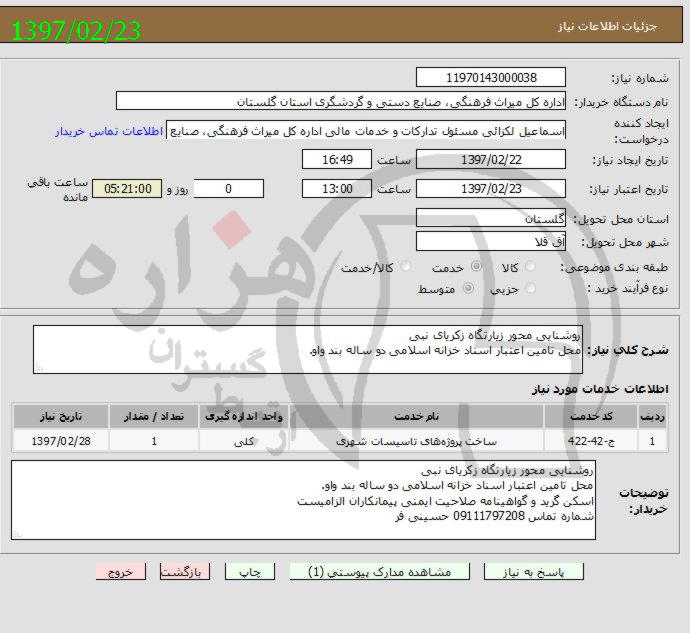Click service code cell ج-42-422
This screenshot has height=633, width=690.
point(591,441)
